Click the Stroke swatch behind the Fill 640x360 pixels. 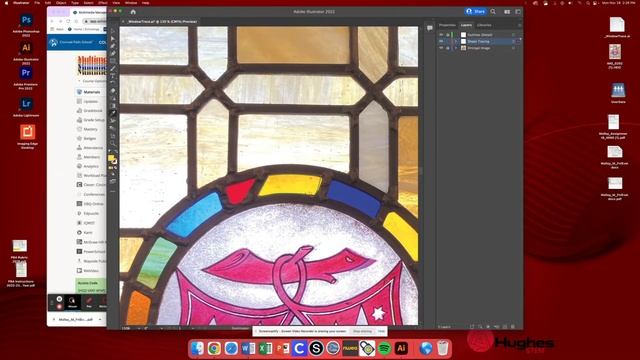[115, 161]
